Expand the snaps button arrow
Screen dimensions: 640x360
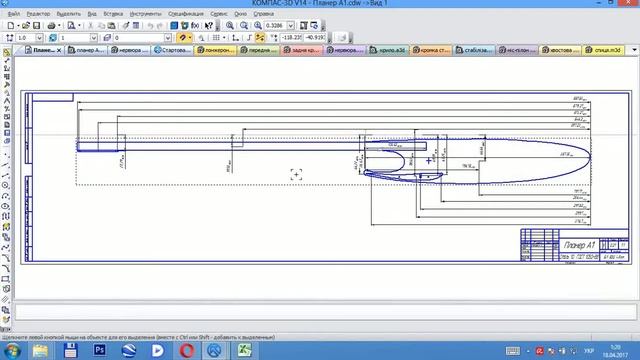[190, 38]
